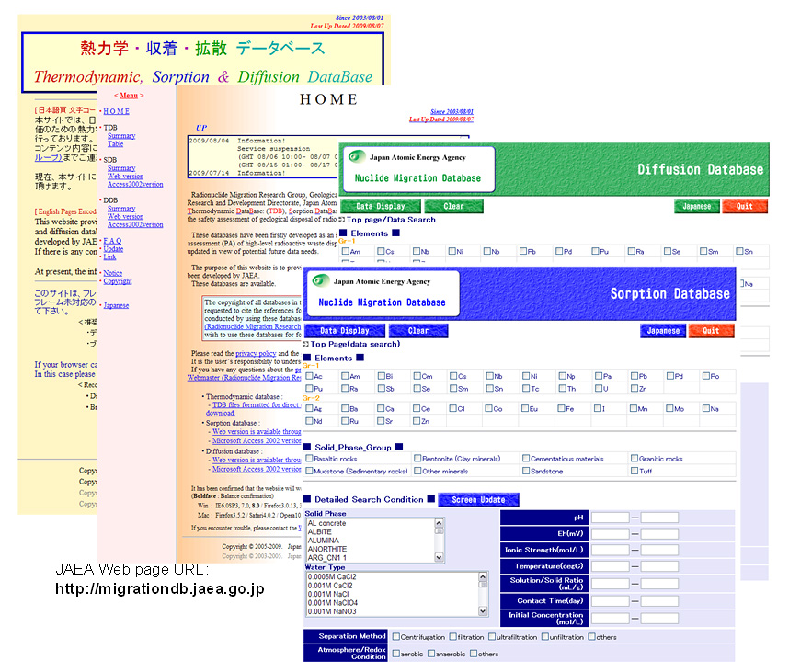
Task: Enable the Eu element checkbox
Action: click(x=525, y=408)
